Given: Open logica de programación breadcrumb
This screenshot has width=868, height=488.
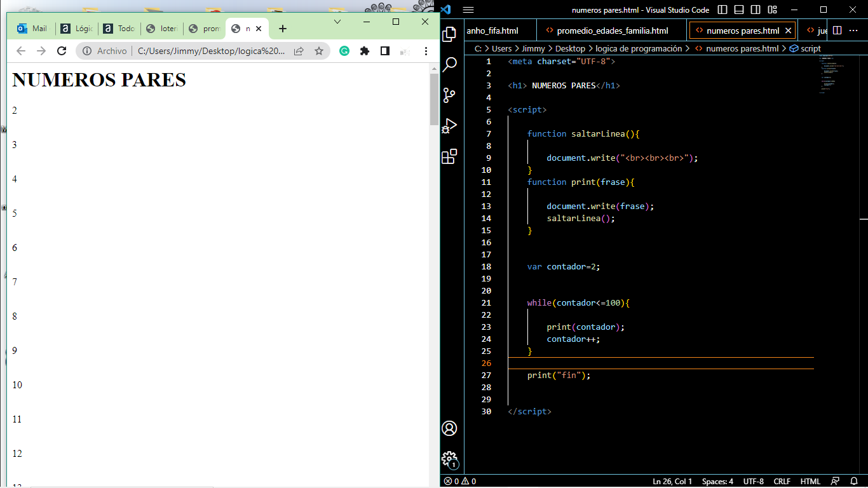Looking at the screenshot, I should [x=639, y=48].
